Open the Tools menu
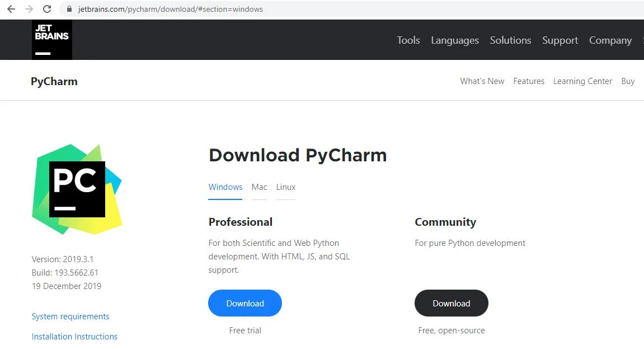644x349 pixels. [x=408, y=40]
